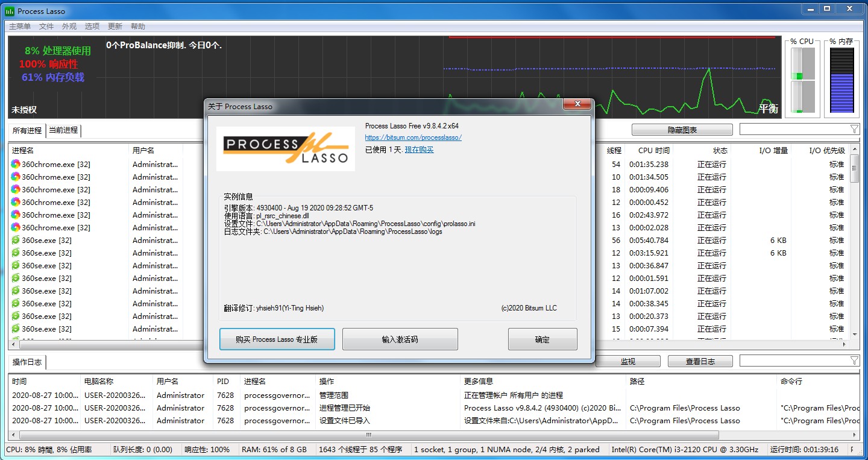
Task: Click the 360chrome.exe icon in the 0:02:43.972 row
Action: click(16, 215)
